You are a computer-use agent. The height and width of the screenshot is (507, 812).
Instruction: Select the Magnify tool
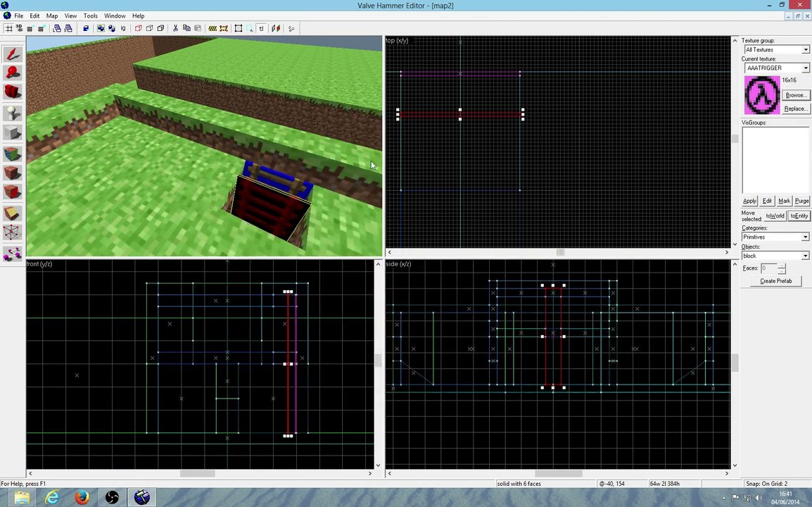point(13,73)
